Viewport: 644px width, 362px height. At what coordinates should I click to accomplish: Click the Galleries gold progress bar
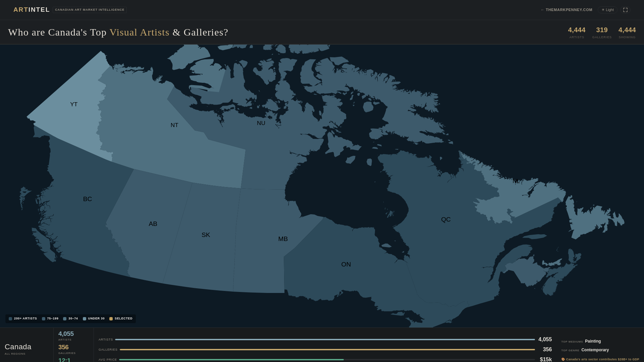pyautogui.click(x=327, y=350)
